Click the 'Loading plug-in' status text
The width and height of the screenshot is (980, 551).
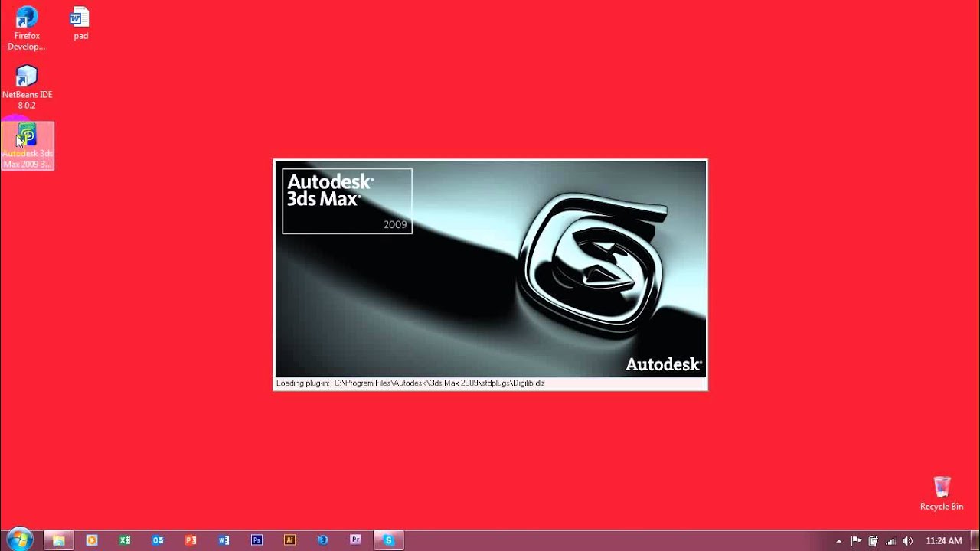tap(410, 383)
